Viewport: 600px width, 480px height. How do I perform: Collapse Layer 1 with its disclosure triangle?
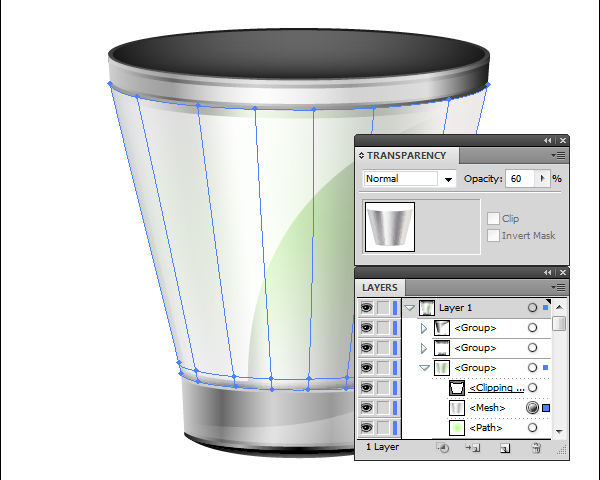click(x=410, y=308)
